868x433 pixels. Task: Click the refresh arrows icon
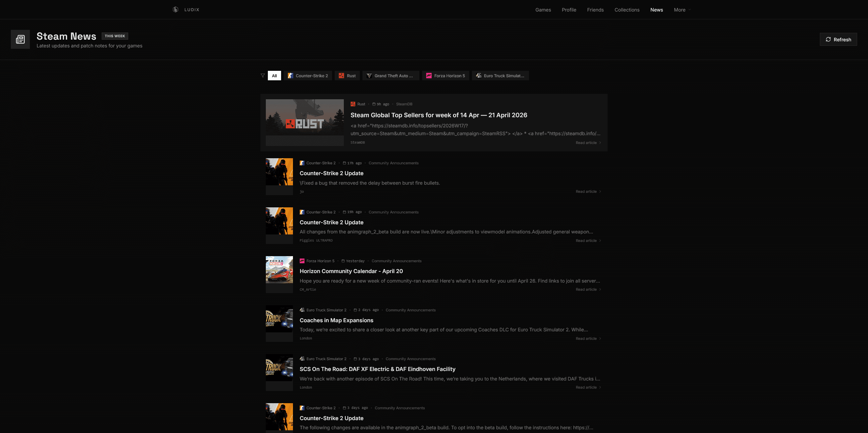[x=828, y=39]
